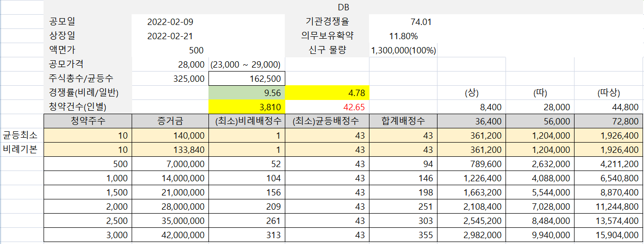Viewport: 644px width, 244px height.
Task: Click the (상) column label
Action: [472, 93]
